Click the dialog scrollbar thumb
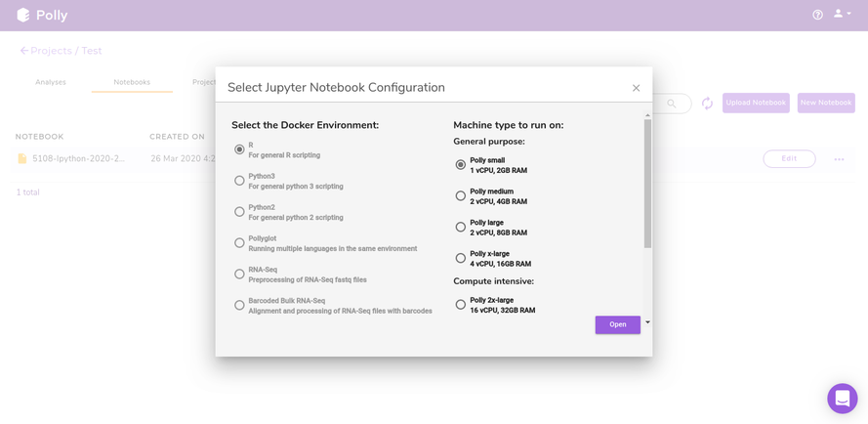 click(x=647, y=184)
